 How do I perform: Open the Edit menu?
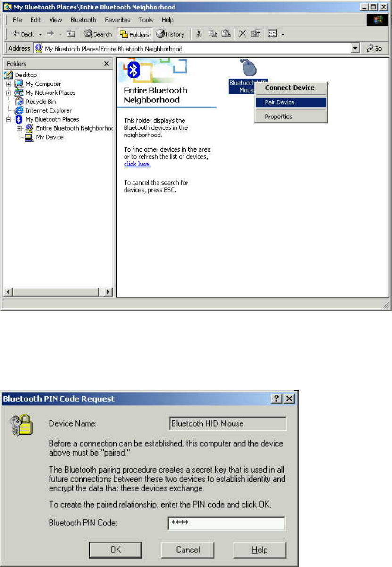35,20
